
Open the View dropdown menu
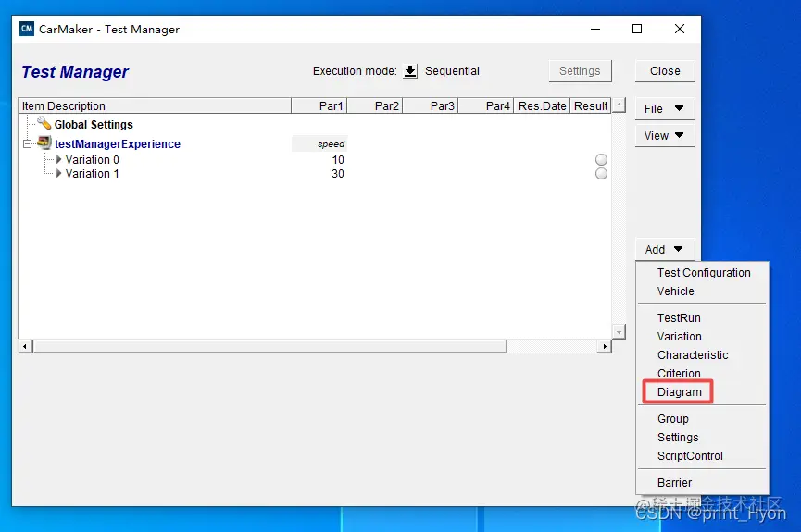665,136
